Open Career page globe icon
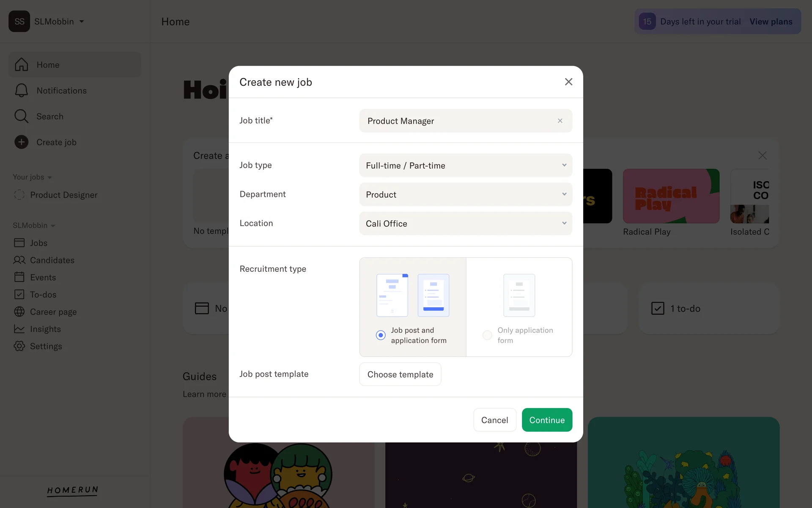The width and height of the screenshot is (812, 508). pos(19,312)
